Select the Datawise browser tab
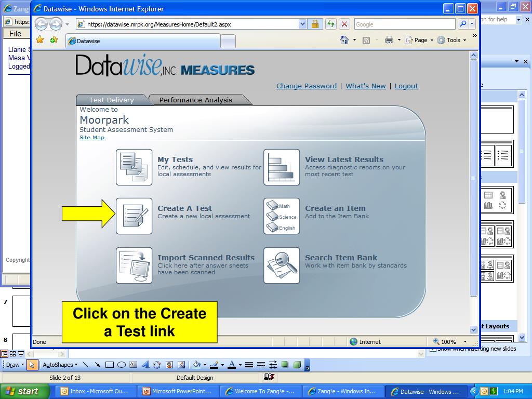The width and height of the screenshot is (532, 399). click(143, 41)
